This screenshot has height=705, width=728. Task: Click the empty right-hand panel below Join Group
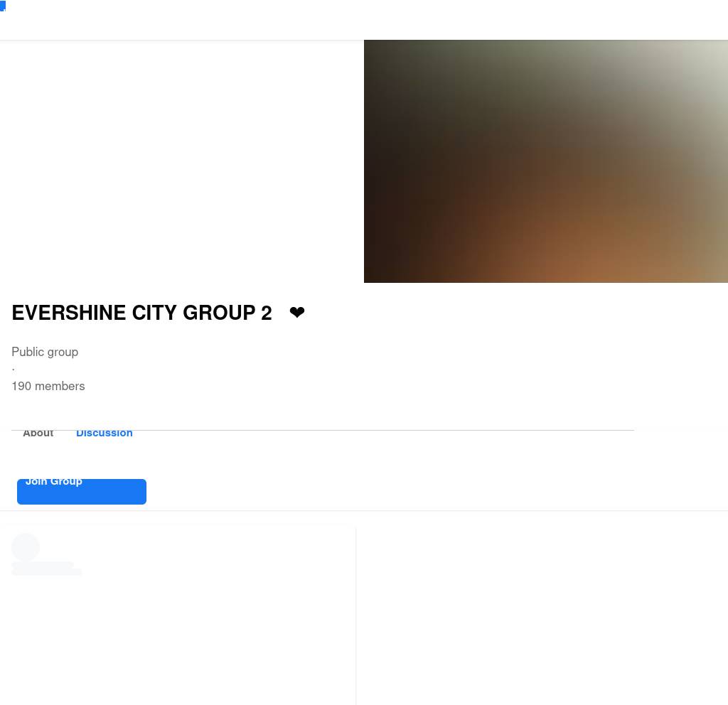(542, 616)
